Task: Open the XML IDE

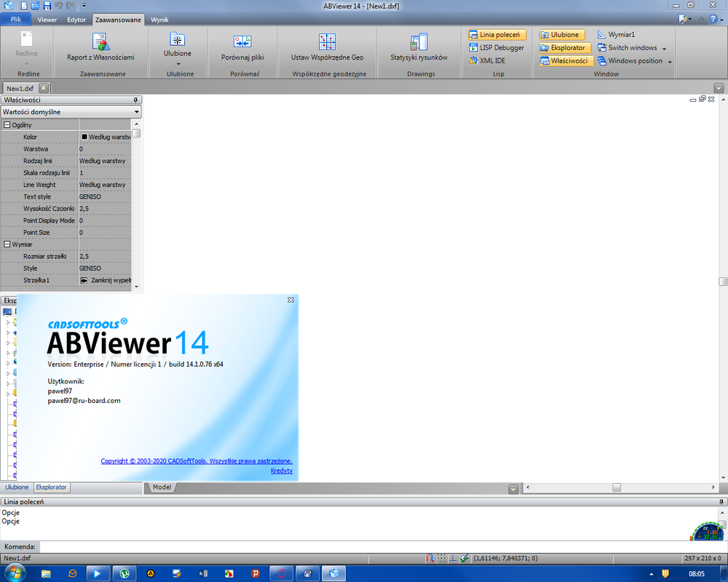Action: click(487, 61)
